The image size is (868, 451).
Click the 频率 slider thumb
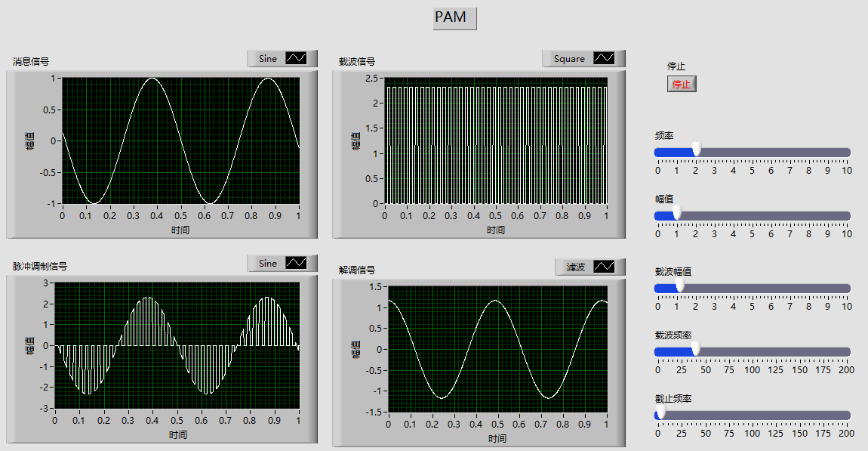coord(697,150)
